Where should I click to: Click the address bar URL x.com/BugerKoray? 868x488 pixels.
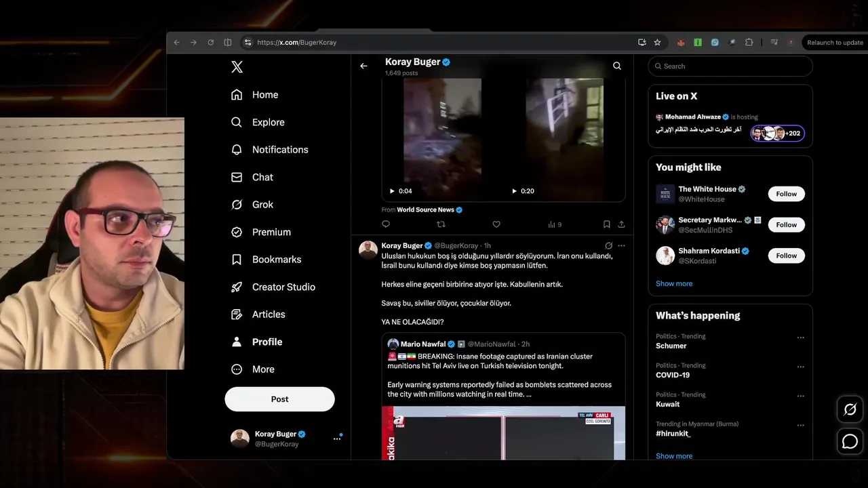pos(297,43)
